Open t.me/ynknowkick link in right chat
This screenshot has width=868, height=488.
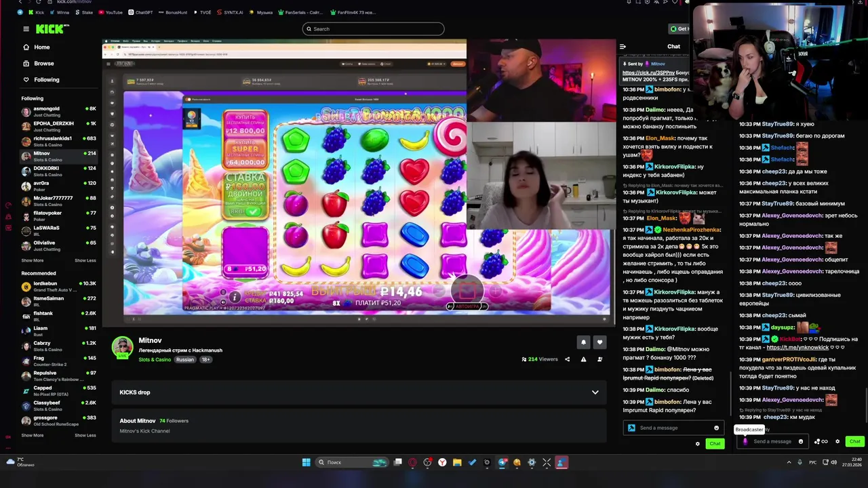point(797,348)
